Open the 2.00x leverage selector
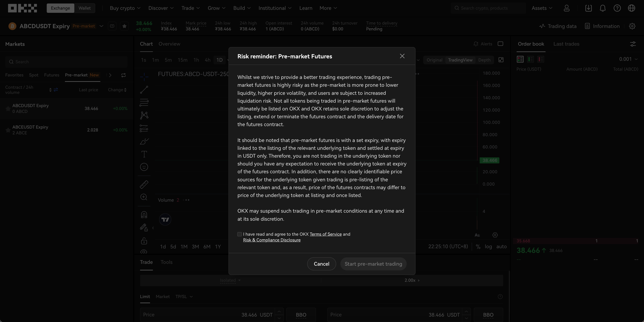Image resolution: width=644 pixels, height=322 pixels. click(x=412, y=280)
